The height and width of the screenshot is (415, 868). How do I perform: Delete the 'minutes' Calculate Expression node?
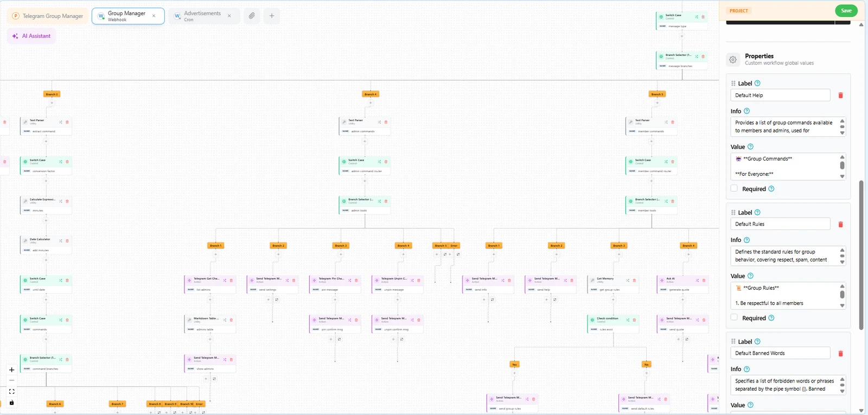pos(67,201)
